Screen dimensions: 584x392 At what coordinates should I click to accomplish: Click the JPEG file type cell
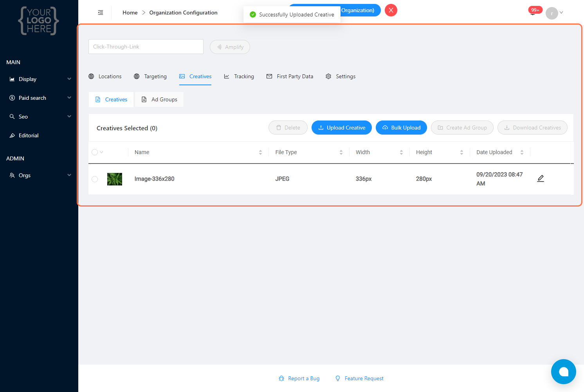click(282, 179)
